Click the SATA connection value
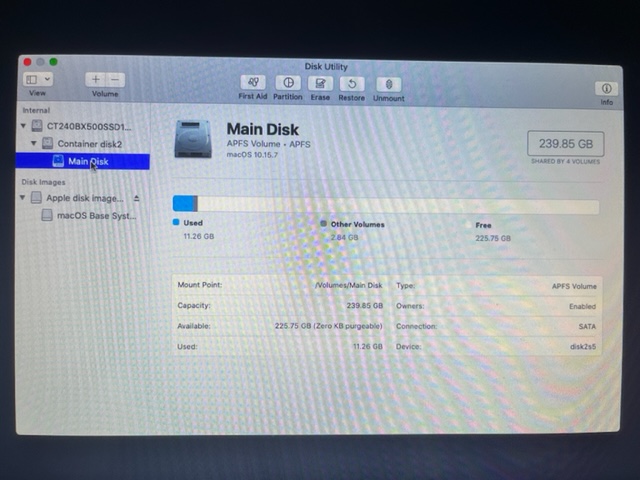This screenshot has height=480, width=640. (587, 327)
